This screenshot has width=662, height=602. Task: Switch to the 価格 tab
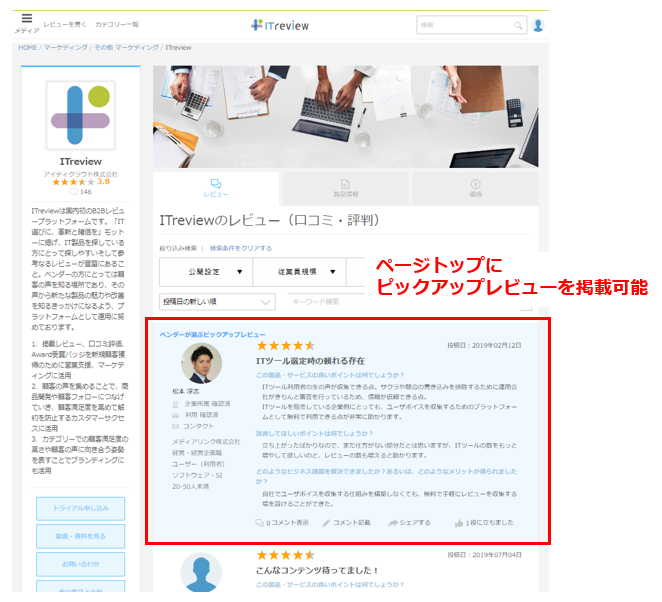point(475,189)
